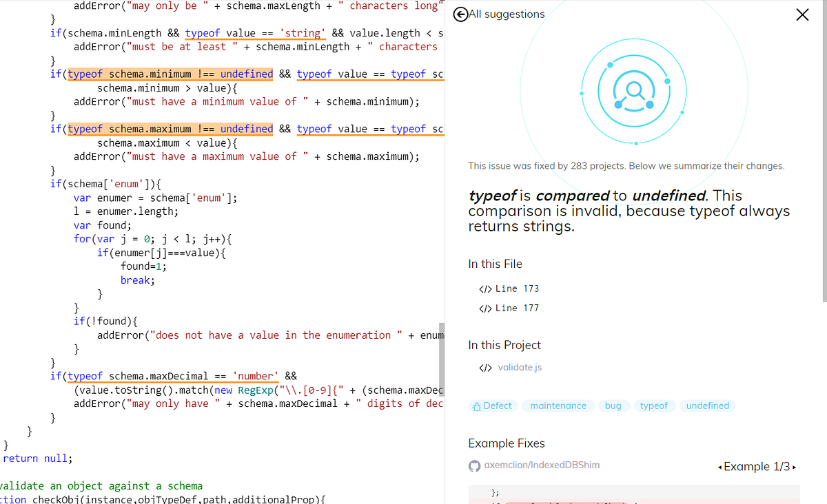Click the code icon beside Line 173

pyautogui.click(x=484, y=288)
